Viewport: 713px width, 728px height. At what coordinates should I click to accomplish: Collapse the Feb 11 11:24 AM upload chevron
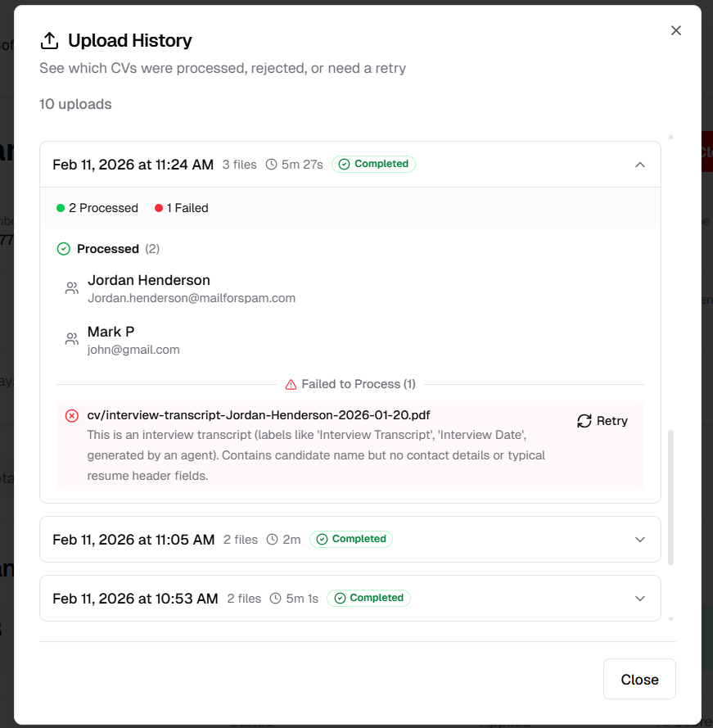[640, 165]
